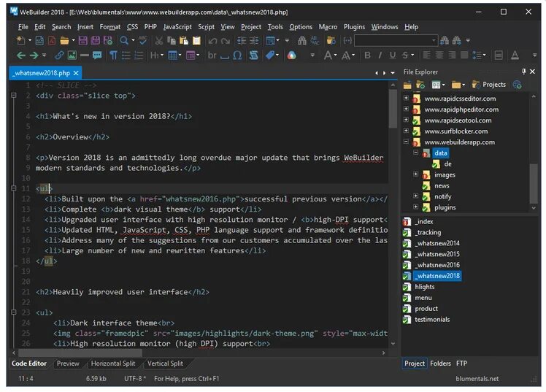The height and width of the screenshot is (392, 546).
Task: Click the Projects button in File Explorer
Action: 489,85
